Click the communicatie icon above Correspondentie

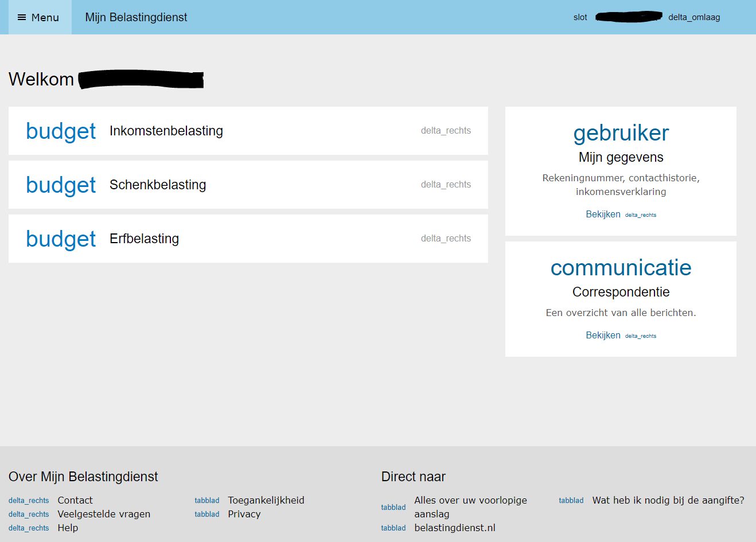pyautogui.click(x=621, y=268)
